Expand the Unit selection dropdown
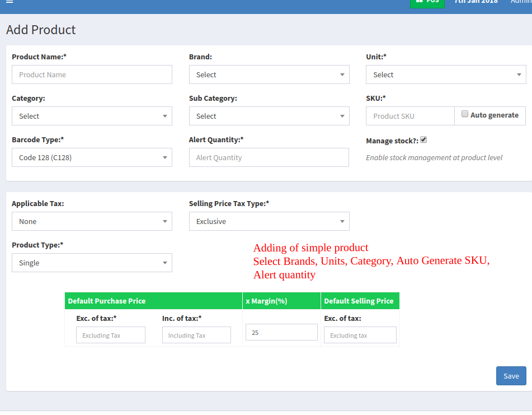This screenshot has width=532, height=415. [446, 74]
